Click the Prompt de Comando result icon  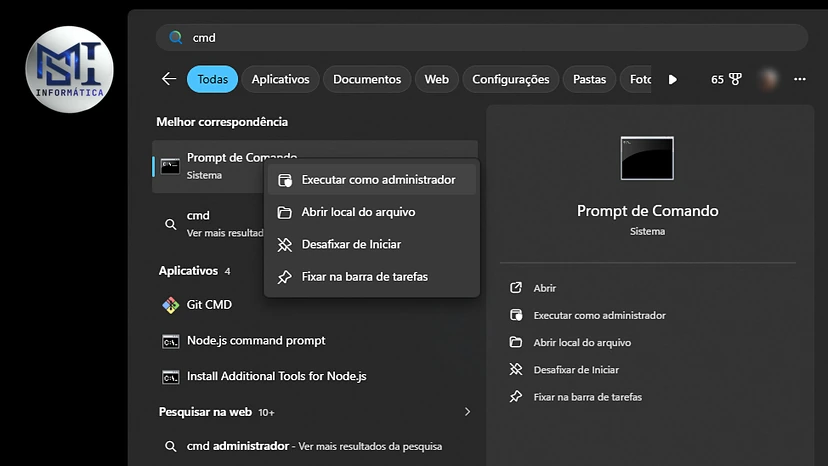point(170,166)
